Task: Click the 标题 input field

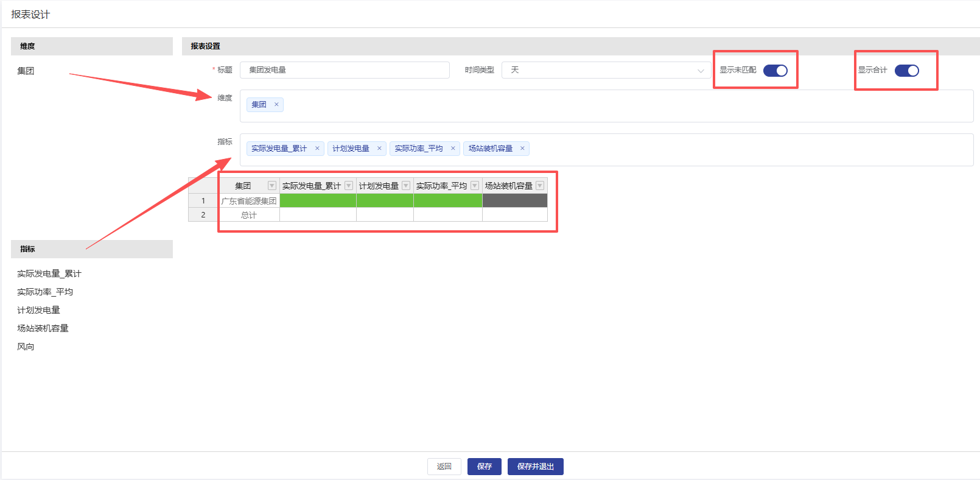Action: [345, 70]
